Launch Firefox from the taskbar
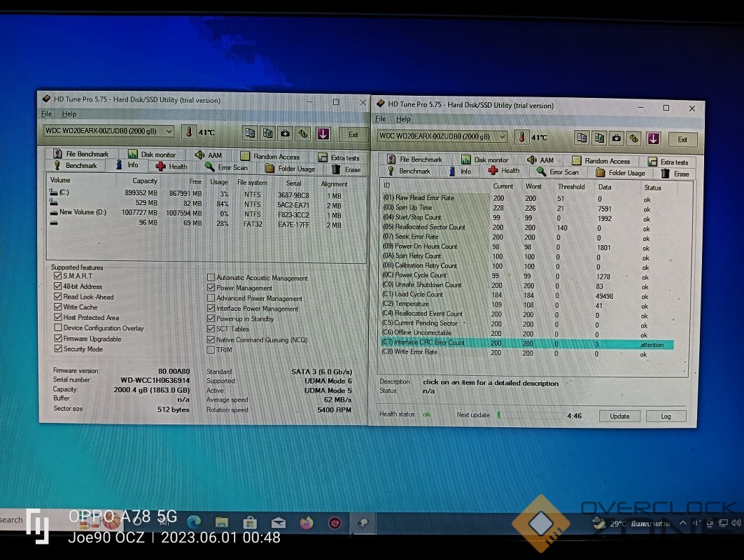The width and height of the screenshot is (744, 560). point(307,523)
